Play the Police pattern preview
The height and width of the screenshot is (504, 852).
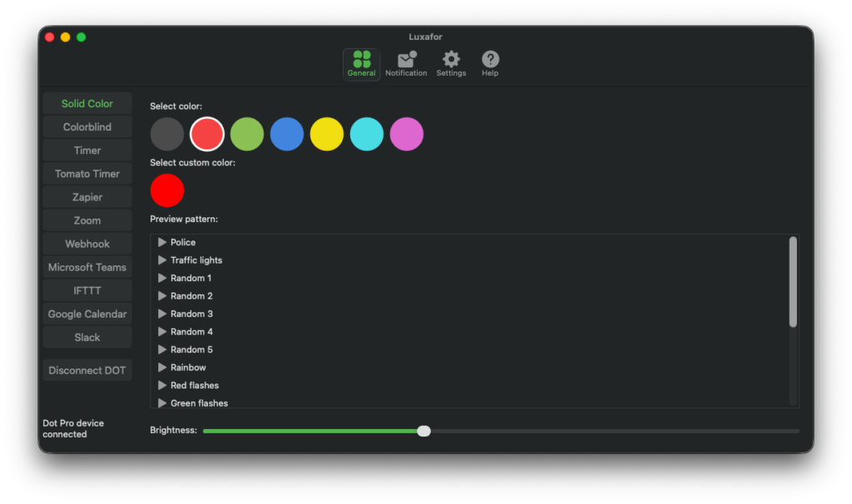(x=162, y=242)
